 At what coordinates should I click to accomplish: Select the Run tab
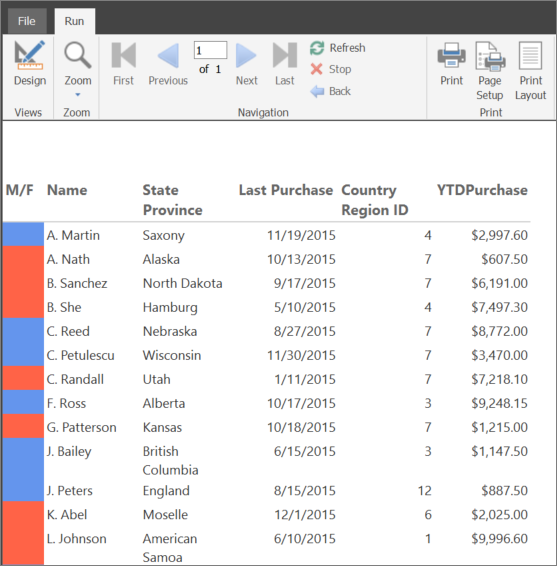point(74,21)
